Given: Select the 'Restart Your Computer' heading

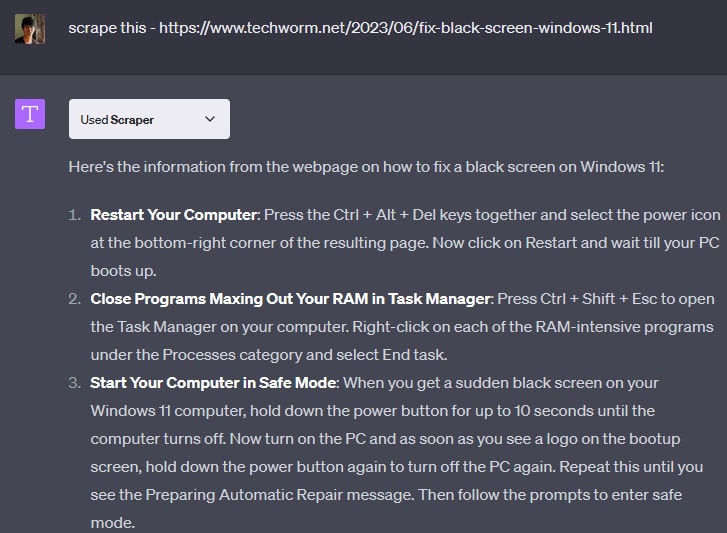Looking at the screenshot, I should [x=174, y=214].
